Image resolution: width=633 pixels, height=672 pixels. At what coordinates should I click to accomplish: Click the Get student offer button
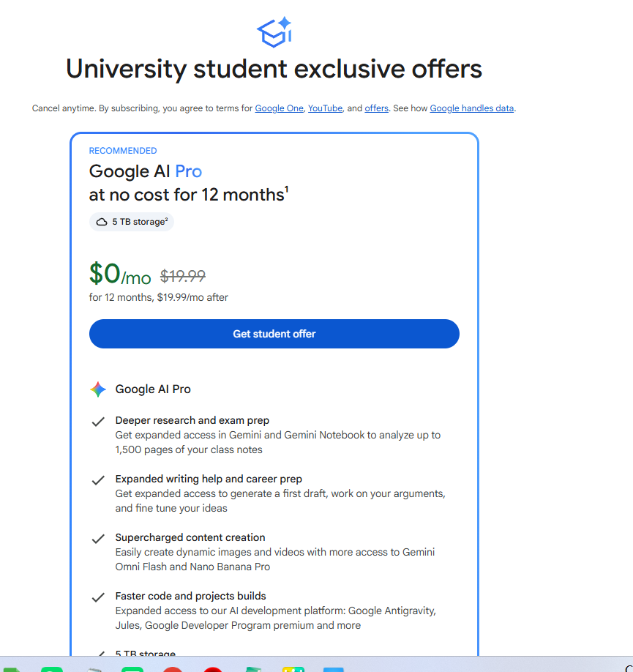tap(274, 334)
